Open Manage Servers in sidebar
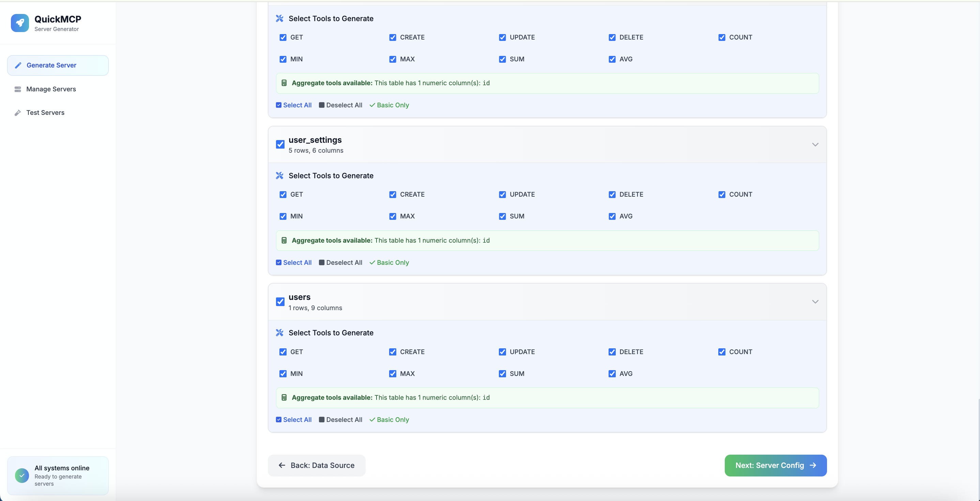This screenshot has height=501, width=980. pyautogui.click(x=51, y=89)
